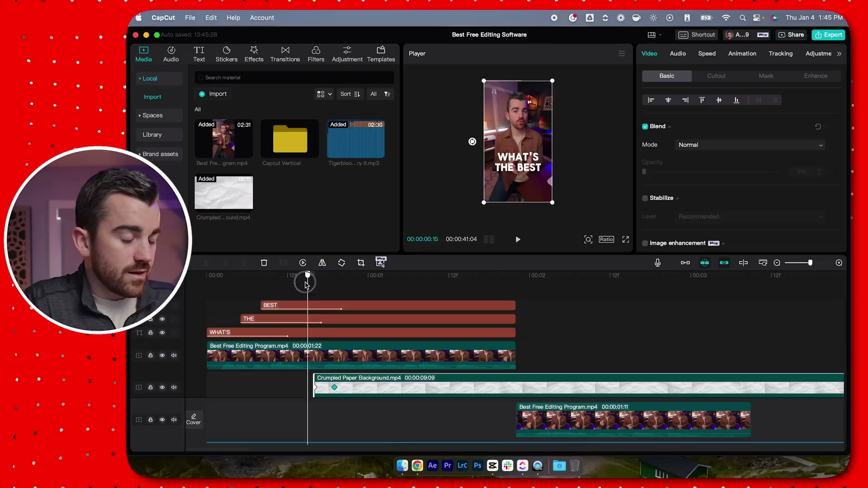
Task: Switch to the Speed tab
Action: (707, 53)
